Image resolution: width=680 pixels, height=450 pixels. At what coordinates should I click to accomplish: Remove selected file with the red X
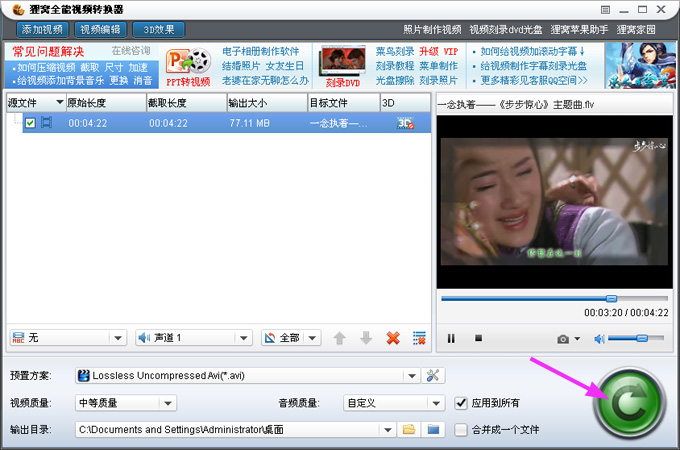(x=393, y=338)
